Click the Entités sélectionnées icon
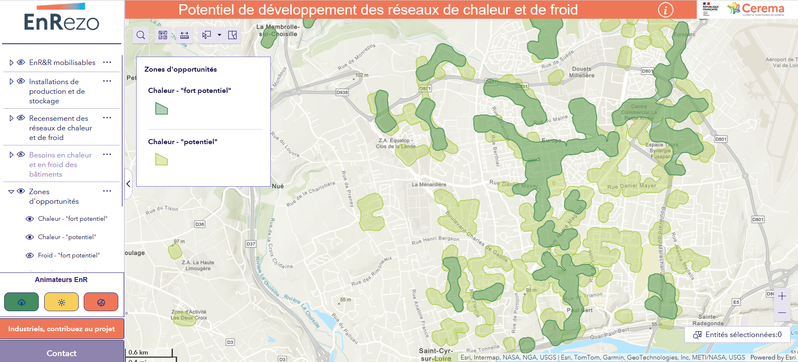 click(x=698, y=335)
